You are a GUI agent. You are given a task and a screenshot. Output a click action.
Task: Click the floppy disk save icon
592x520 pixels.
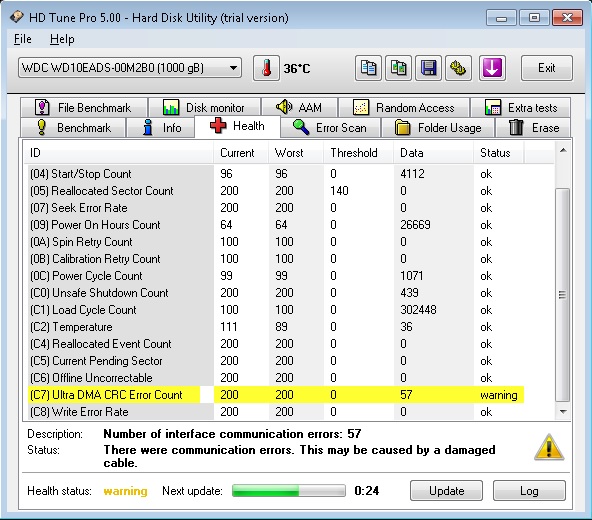tap(429, 68)
